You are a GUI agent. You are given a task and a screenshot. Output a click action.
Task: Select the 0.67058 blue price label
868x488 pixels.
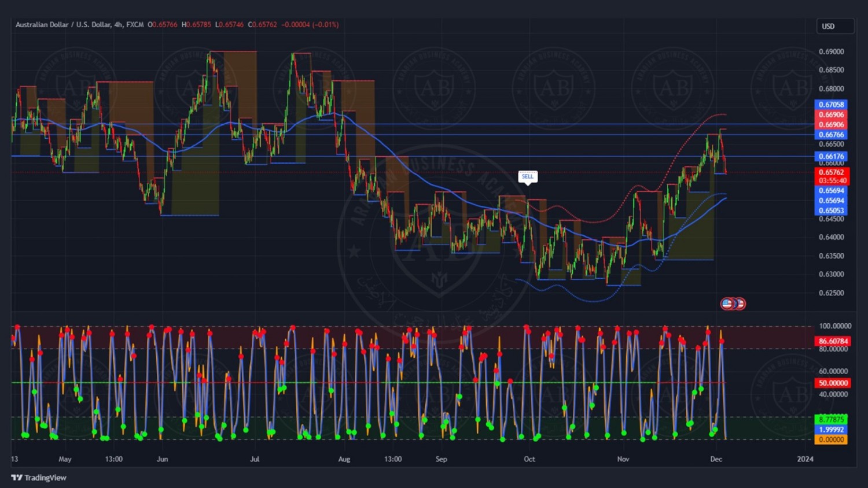[x=831, y=105]
